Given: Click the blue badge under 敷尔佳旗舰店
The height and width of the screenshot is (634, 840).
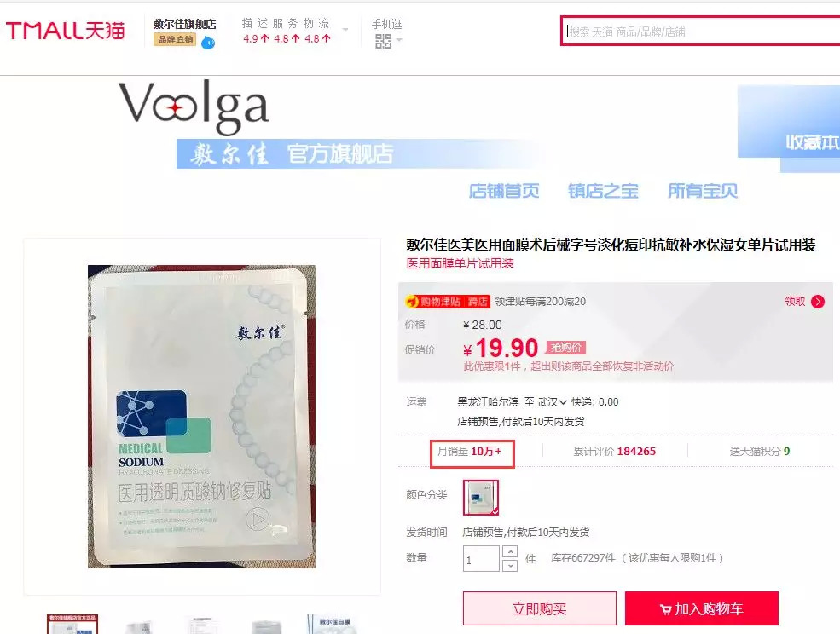Looking at the screenshot, I should (208, 43).
